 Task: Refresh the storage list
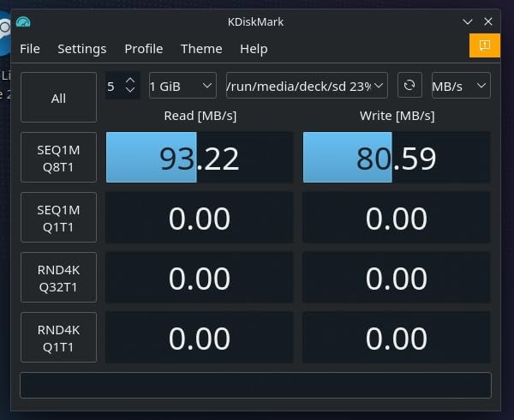click(x=409, y=85)
